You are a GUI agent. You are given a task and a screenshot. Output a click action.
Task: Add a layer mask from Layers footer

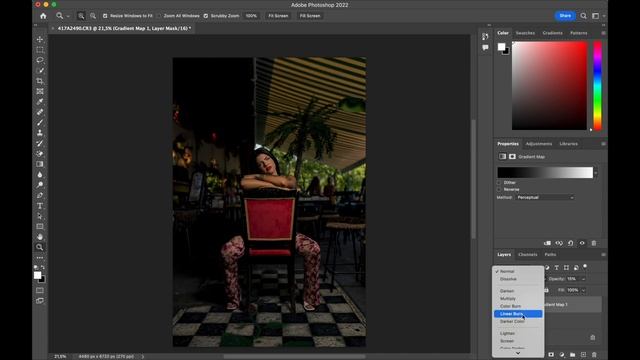coord(551,355)
